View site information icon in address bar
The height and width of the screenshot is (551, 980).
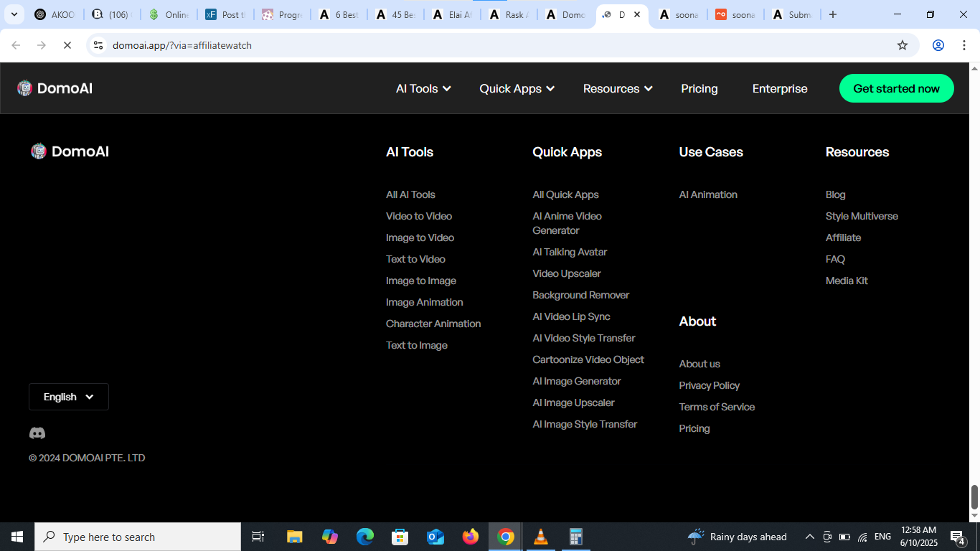(x=98, y=45)
